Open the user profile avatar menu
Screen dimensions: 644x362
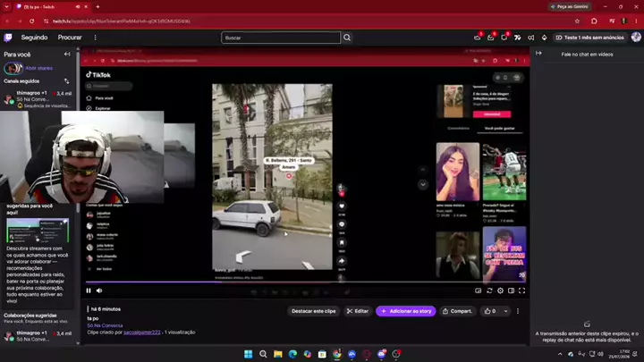(x=636, y=38)
